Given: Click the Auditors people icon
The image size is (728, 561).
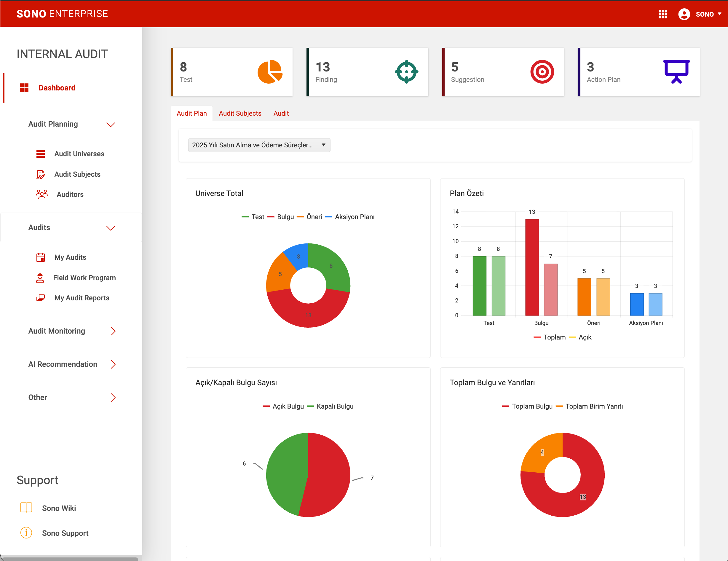Looking at the screenshot, I should (42, 195).
